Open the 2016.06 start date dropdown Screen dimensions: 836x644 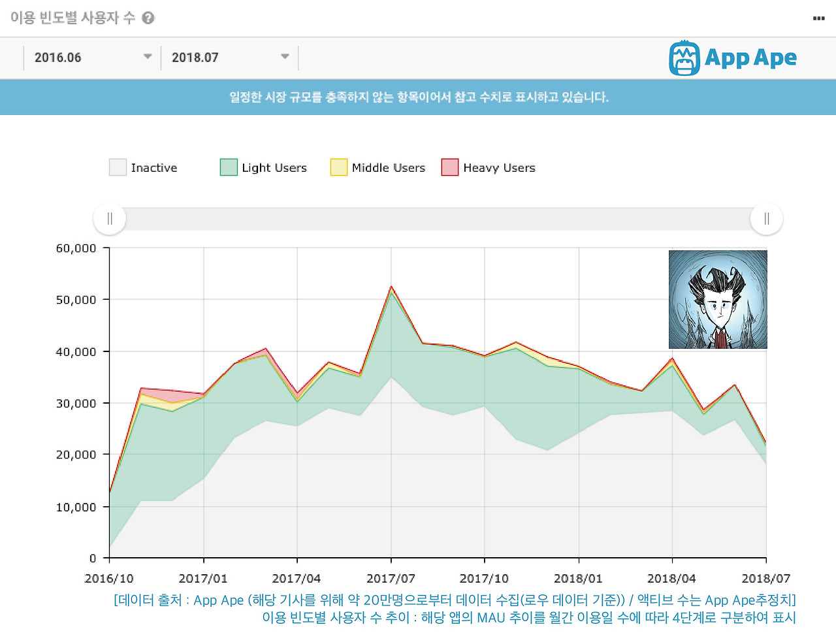coord(91,57)
